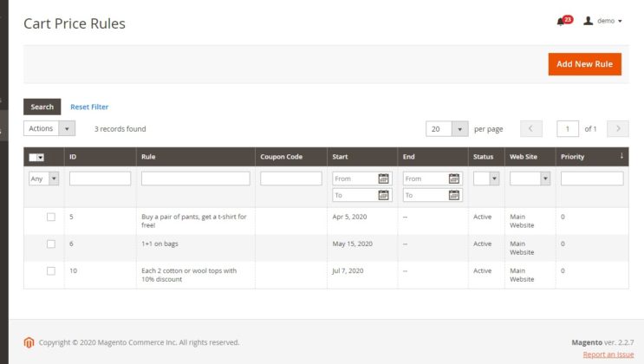The width and height of the screenshot is (644, 364).
Task: Click the Add New Rule button
Action: 584,64
